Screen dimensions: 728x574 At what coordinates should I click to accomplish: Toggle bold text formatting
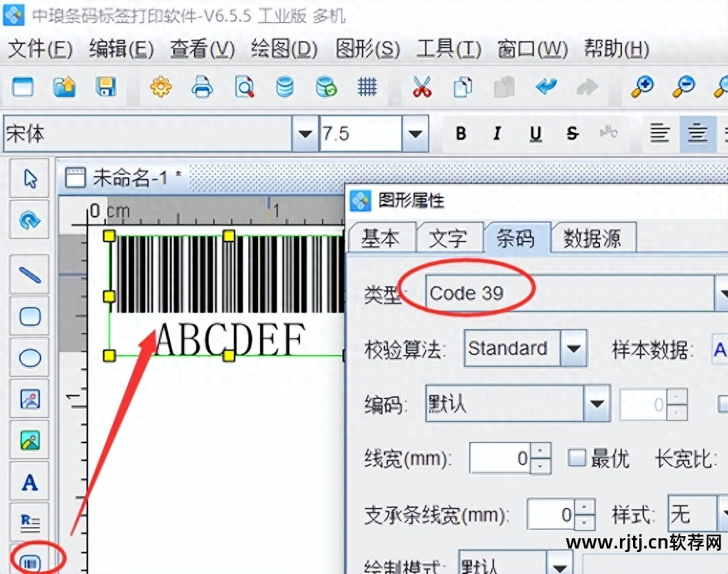click(x=460, y=134)
